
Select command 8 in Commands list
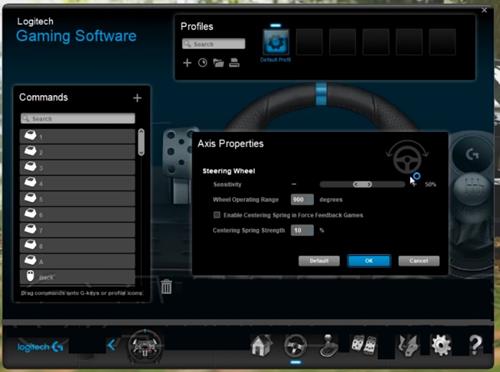[78, 245]
